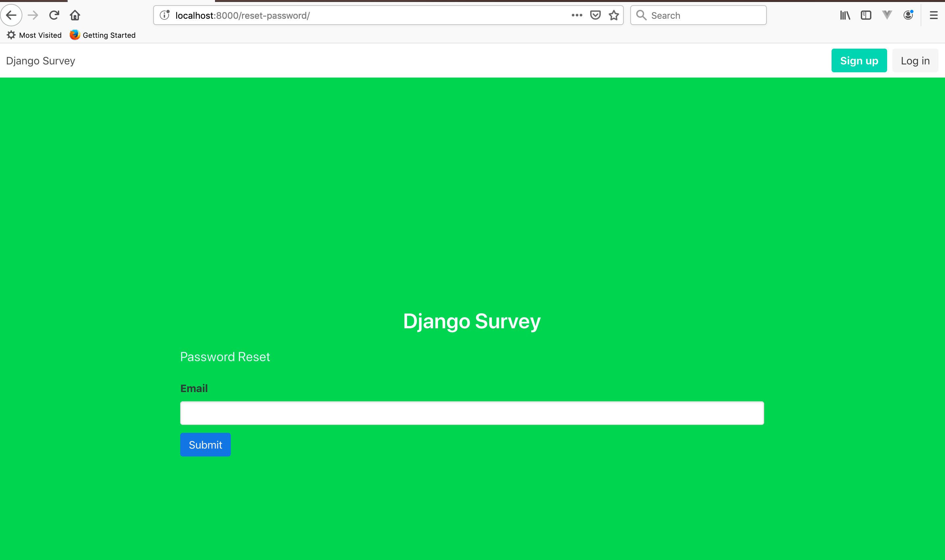Reload the current page
The height and width of the screenshot is (560, 945).
[x=54, y=15]
